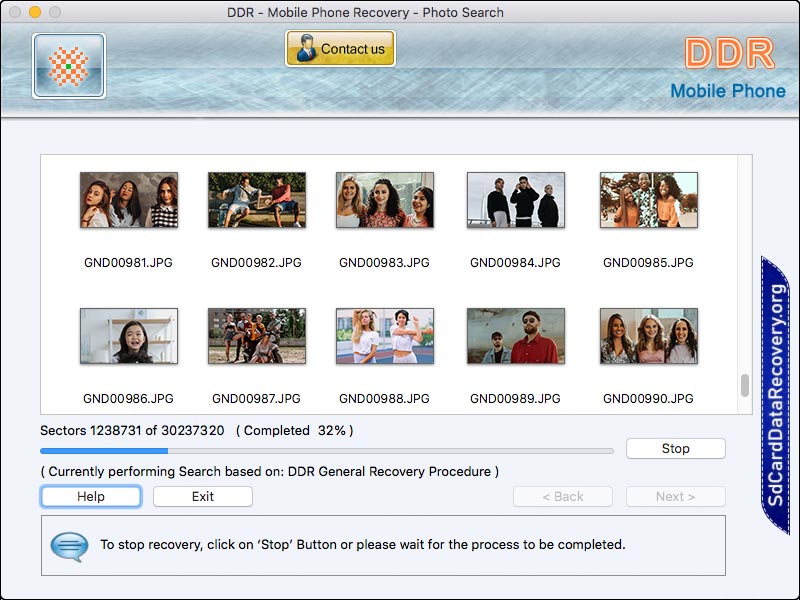Click the GND00987.JPG group photo
Image resolution: width=800 pixels, height=600 pixels.
[256, 336]
